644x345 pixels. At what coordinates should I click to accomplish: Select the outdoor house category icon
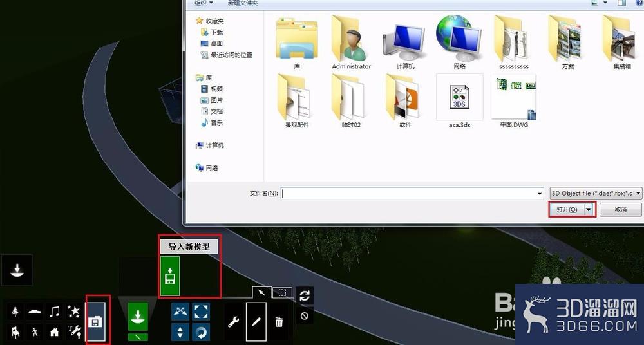pos(54,331)
